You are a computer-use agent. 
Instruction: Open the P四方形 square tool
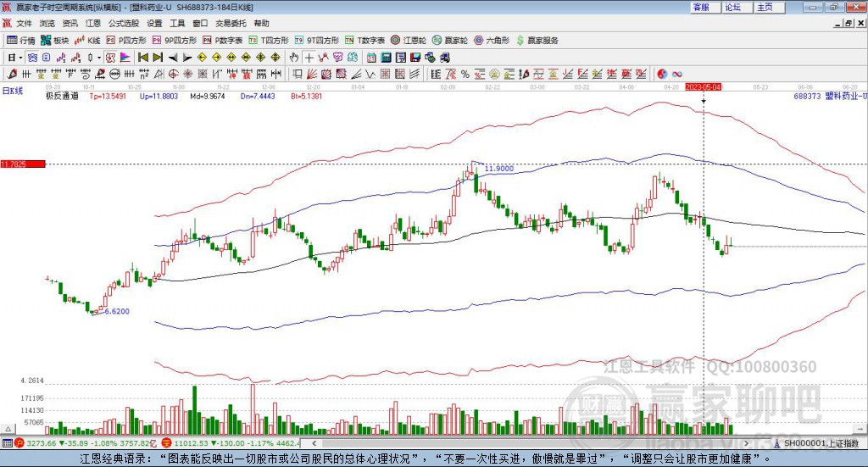click(x=126, y=41)
